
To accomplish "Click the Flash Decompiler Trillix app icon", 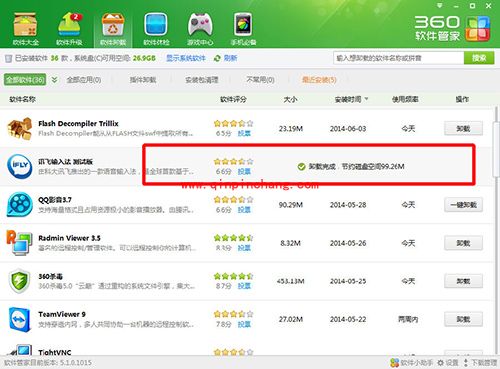I will click(x=20, y=128).
